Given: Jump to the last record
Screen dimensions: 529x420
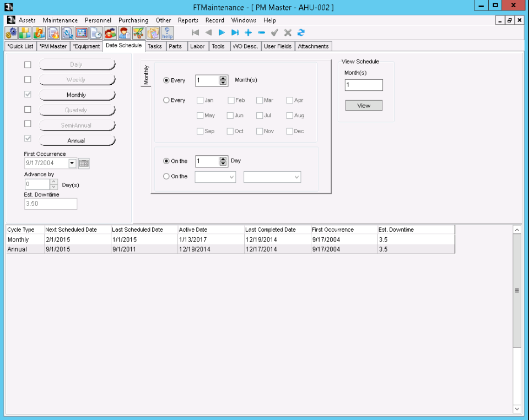Looking at the screenshot, I should point(235,32).
